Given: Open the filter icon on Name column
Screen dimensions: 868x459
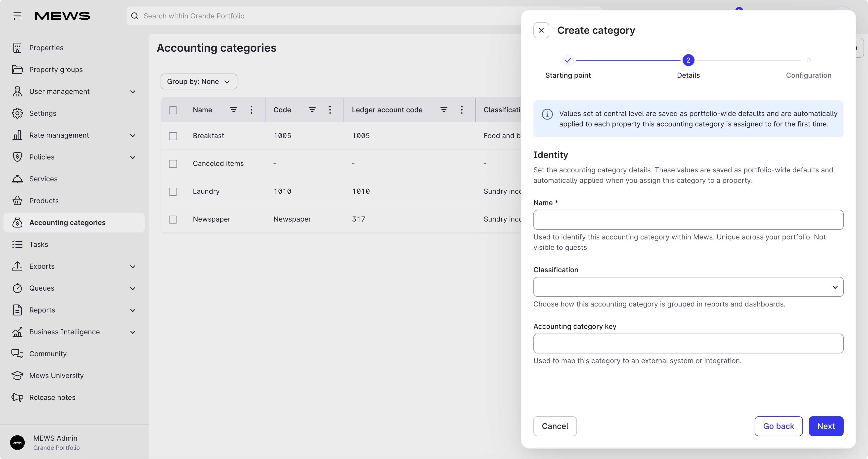Looking at the screenshot, I should 233,110.
